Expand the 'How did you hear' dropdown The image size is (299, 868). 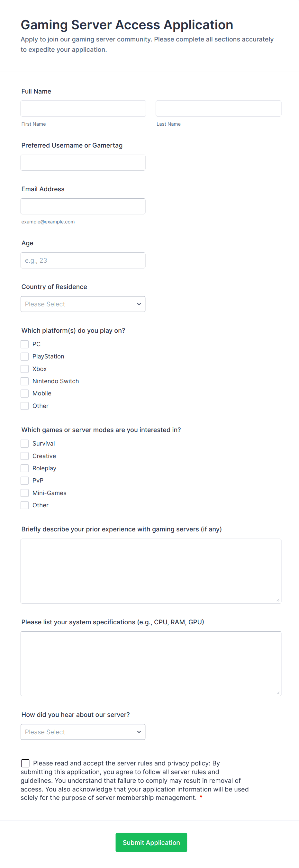point(83,732)
